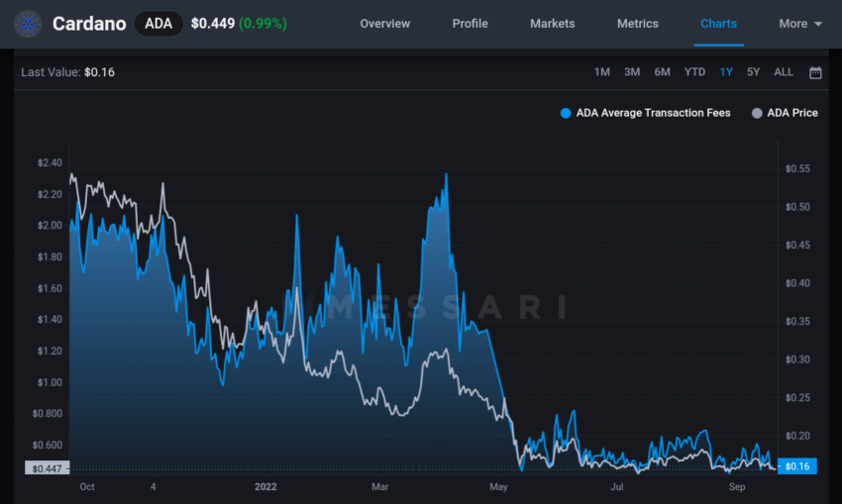Click the (0.99%) price change text
Image resolution: width=842 pixels, height=504 pixels.
point(263,24)
